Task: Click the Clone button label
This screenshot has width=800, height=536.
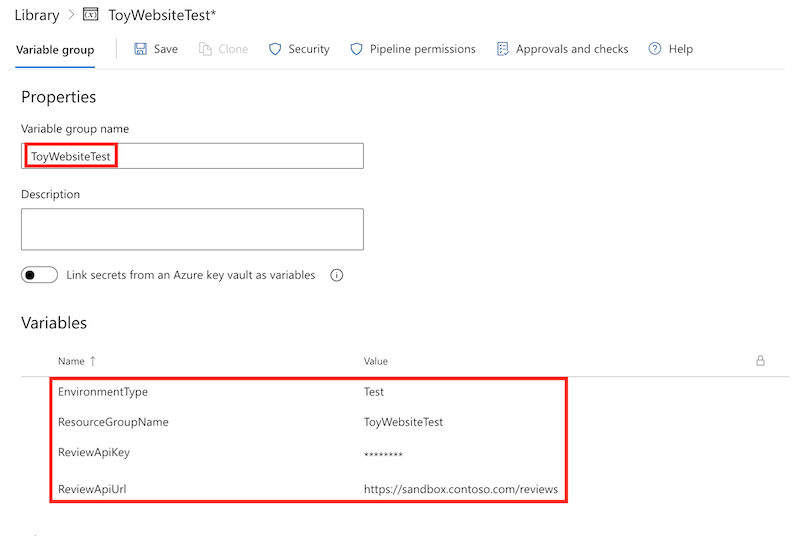Action: tap(233, 49)
